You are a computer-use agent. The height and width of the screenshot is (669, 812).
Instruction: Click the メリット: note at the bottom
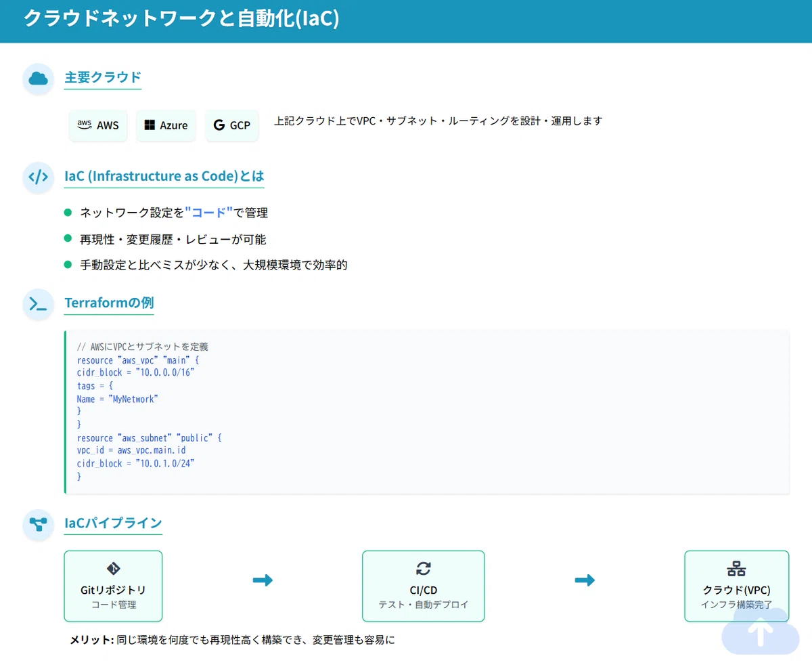point(233,640)
